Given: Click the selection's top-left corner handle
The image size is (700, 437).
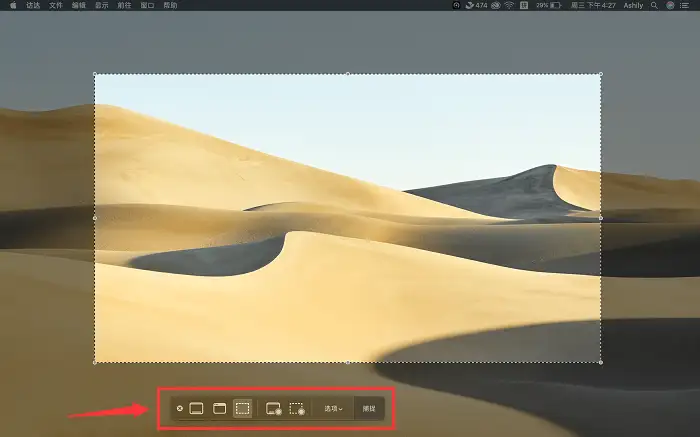Looking at the screenshot, I should 95,74.
